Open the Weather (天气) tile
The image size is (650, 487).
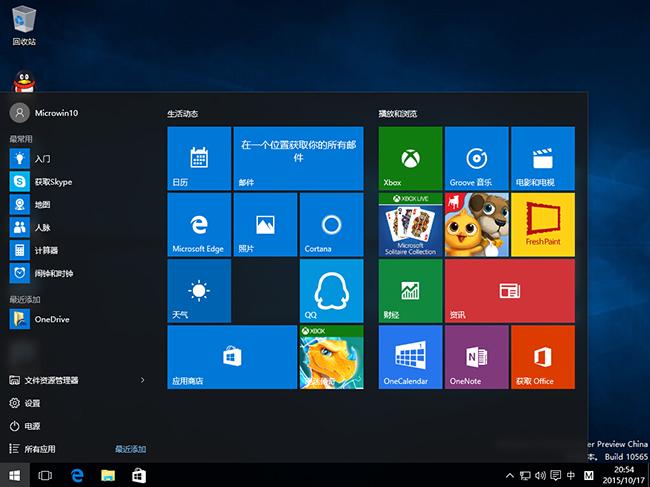[x=199, y=291]
